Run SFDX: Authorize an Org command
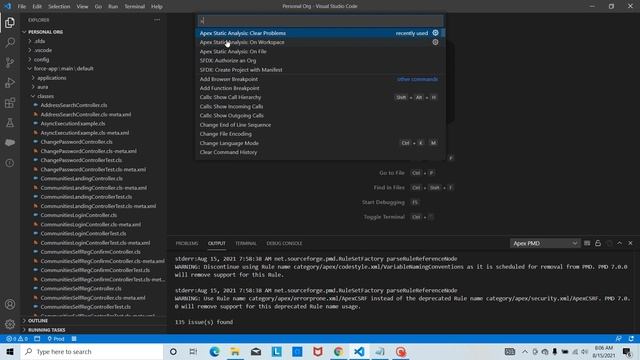 click(320, 60)
